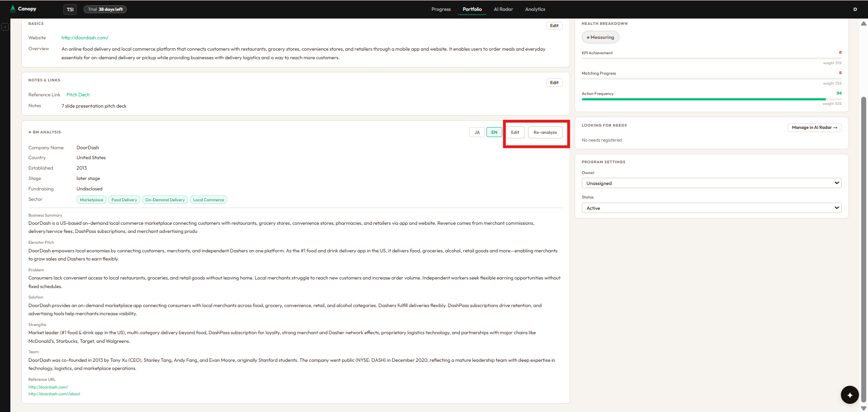Edit the BM Analysis section
The image size is (868, 412).
pos(515,133)
